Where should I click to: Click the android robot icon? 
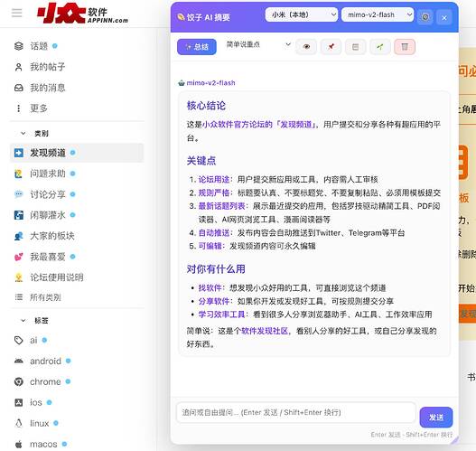point(19,361)
